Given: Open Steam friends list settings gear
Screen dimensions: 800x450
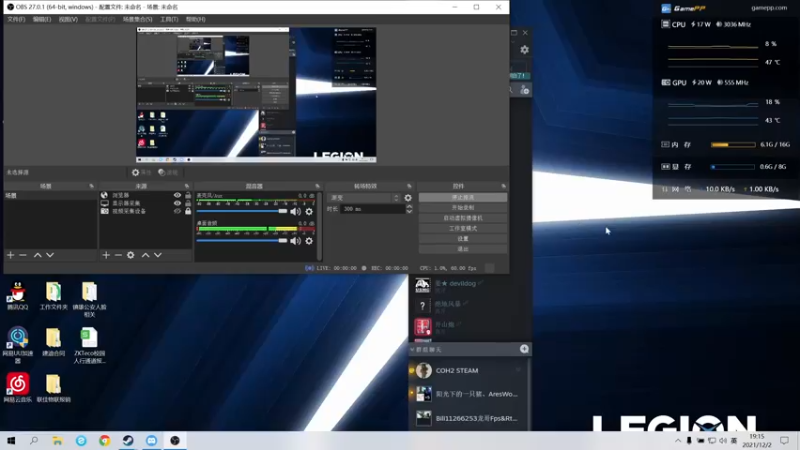Looking at the screenshot, I should pyautogui.click(x=524, y=49).
